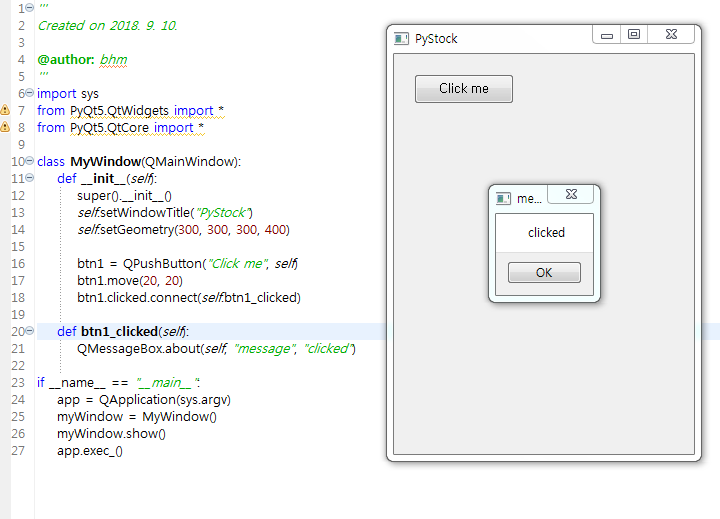This screenshot has height=519, width=720.
Task: Click 'app.exec_()' on line 27
Action: [x=90, y=451]
